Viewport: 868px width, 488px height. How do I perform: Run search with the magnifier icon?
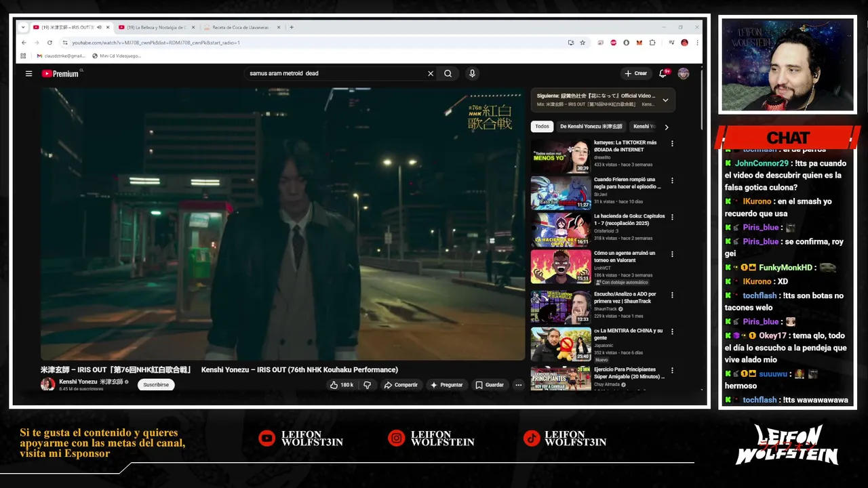[x=448, y=73]
